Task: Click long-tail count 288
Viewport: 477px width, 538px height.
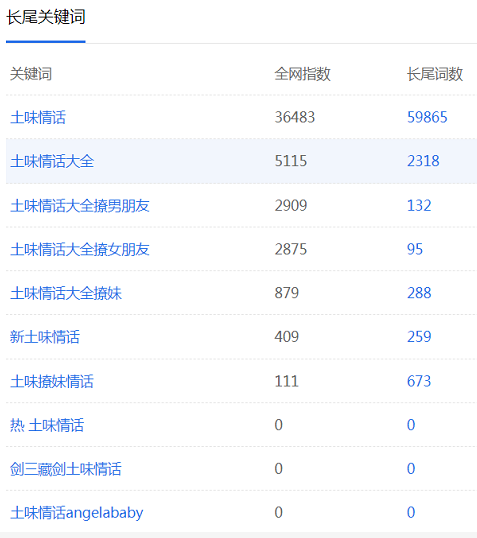Action: coord(419,293)
